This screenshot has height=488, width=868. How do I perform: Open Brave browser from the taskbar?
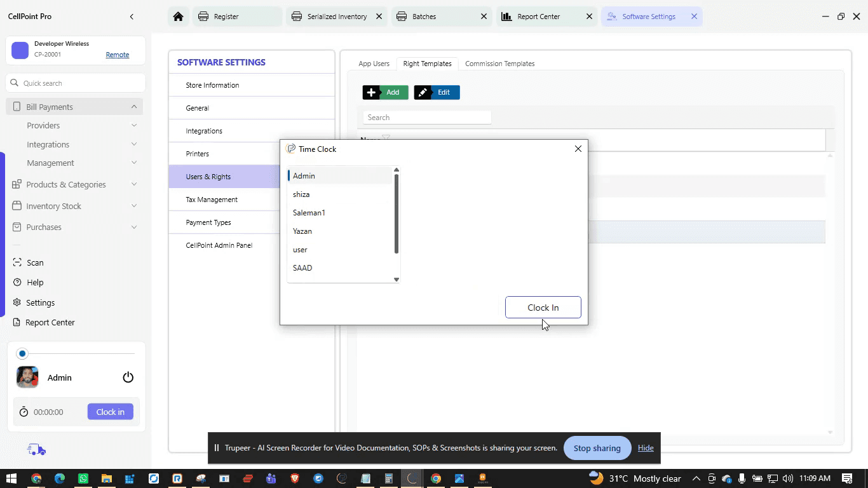point(295,478)
